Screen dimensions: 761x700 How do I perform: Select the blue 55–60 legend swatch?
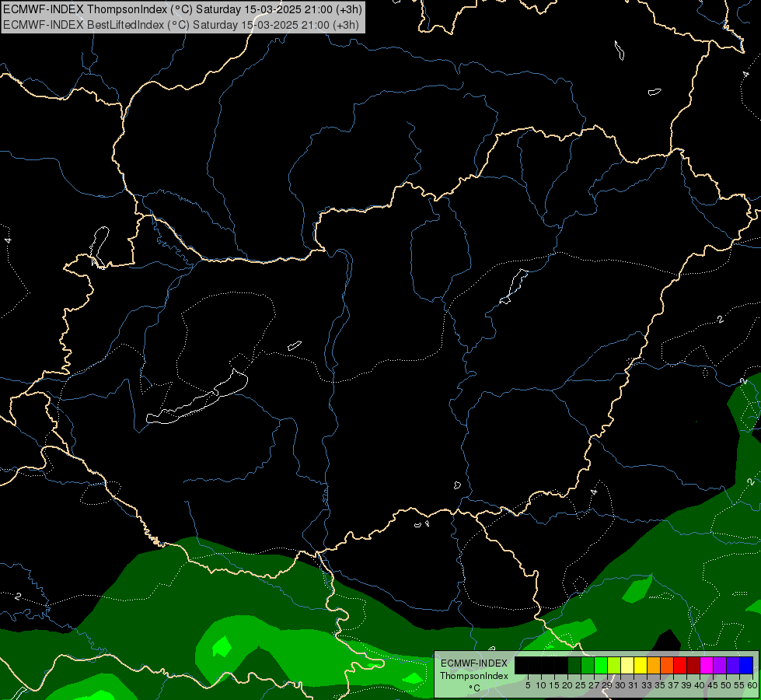point(746,665)
